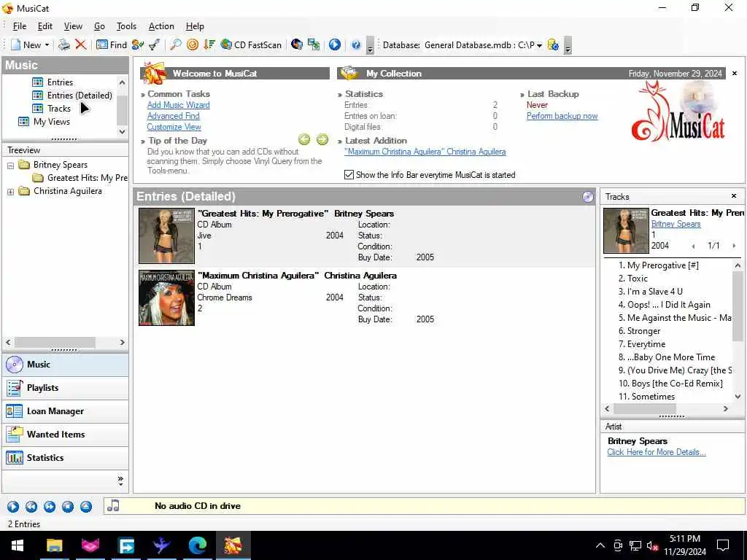Click the tools icon right of Find
This screenshot has width=747, height=560.
[x=155, y=44]
